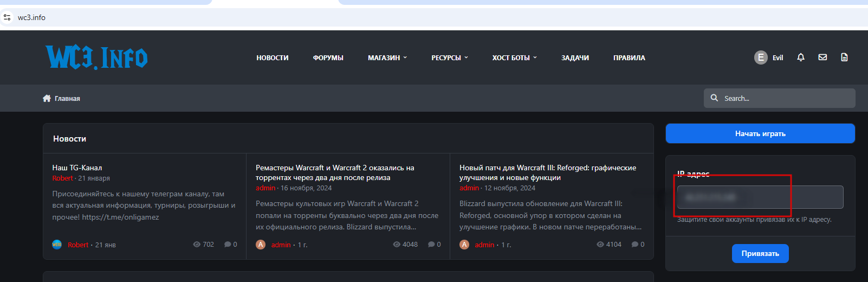The image size is (868, 282).
Task: Expand the МАГАЗИН dropdown menu
Action: pyautogui.click(x=387, y=57)
